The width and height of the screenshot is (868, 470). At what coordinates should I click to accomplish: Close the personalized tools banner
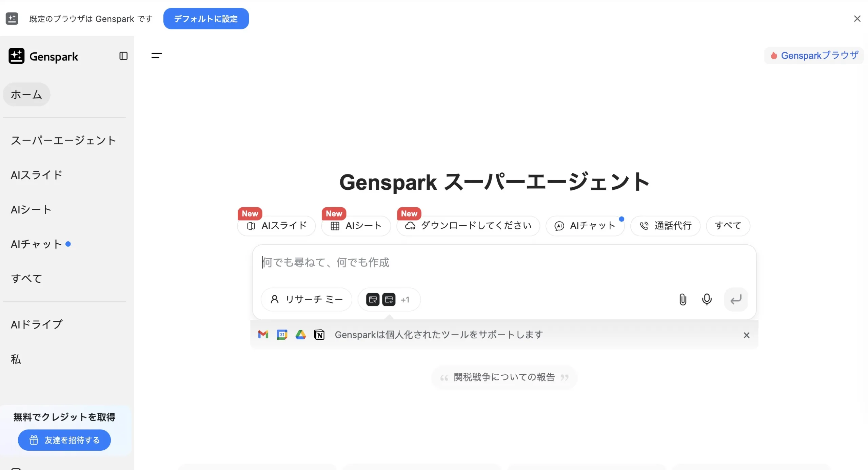tap(746, 335)
